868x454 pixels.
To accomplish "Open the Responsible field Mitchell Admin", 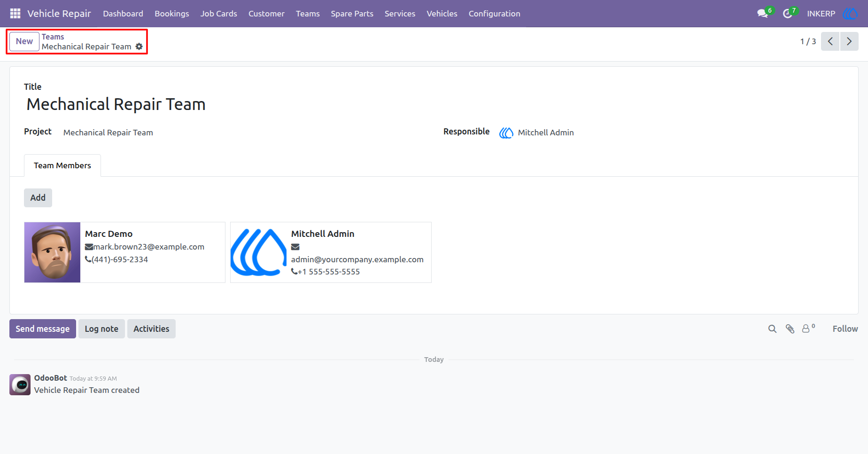I will point(546,133).
